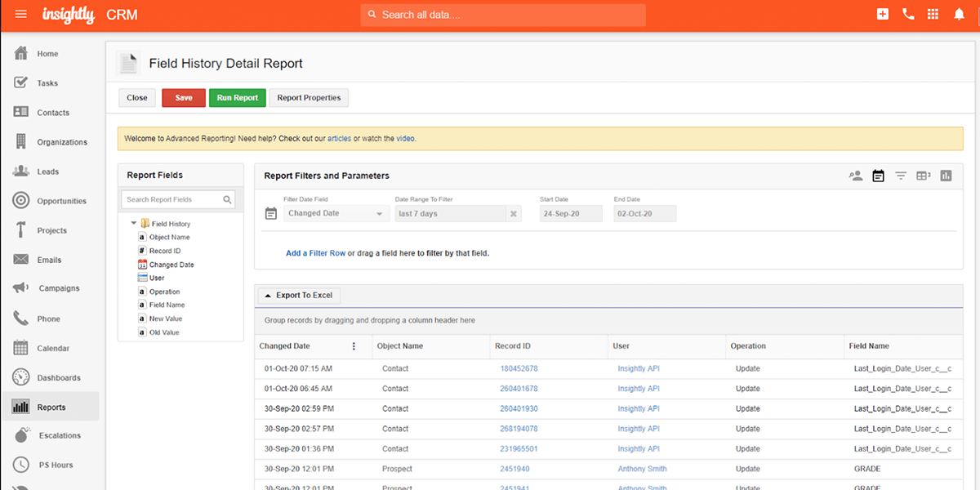
Task: Click the quick-add plus icon
Action: 882,14
